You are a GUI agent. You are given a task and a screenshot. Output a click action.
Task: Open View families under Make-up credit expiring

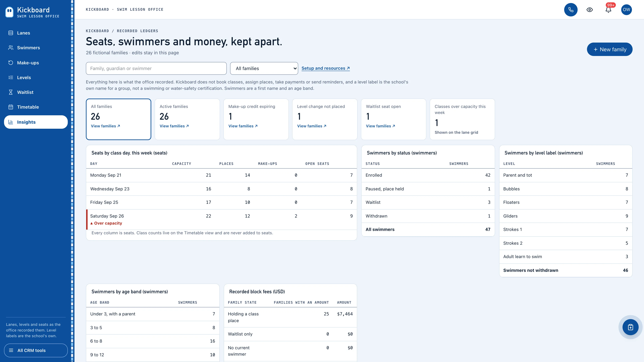tap(243, 126)
